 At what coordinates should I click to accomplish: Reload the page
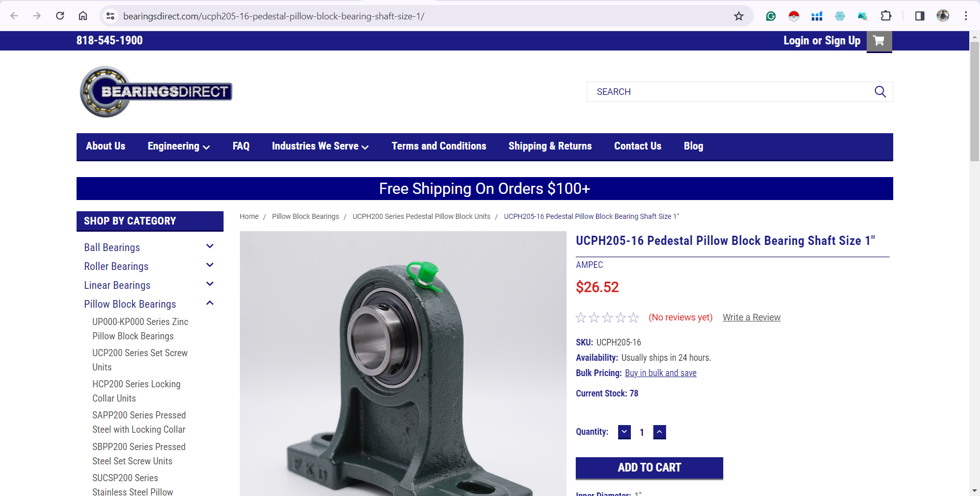click(x=60, y=16)
